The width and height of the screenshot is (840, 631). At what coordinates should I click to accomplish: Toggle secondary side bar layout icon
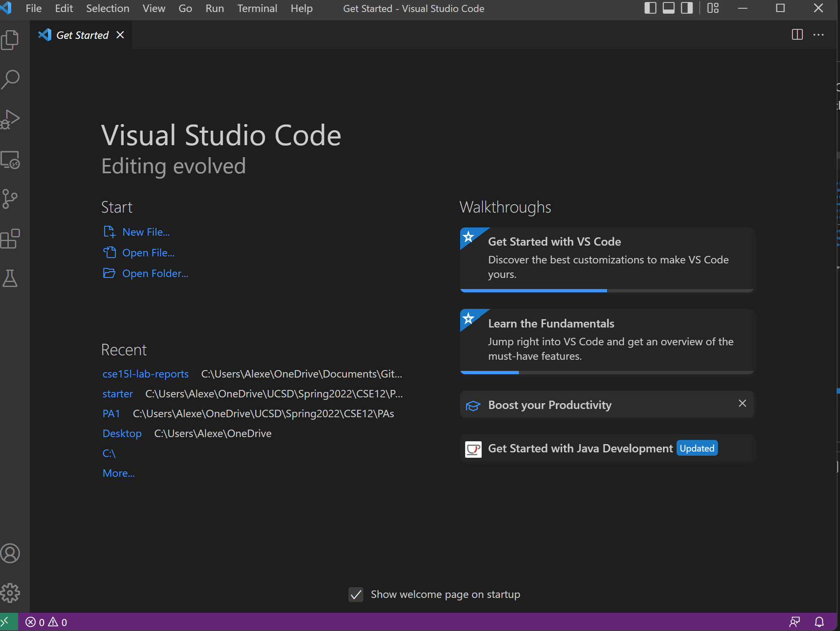click(687, 8)
